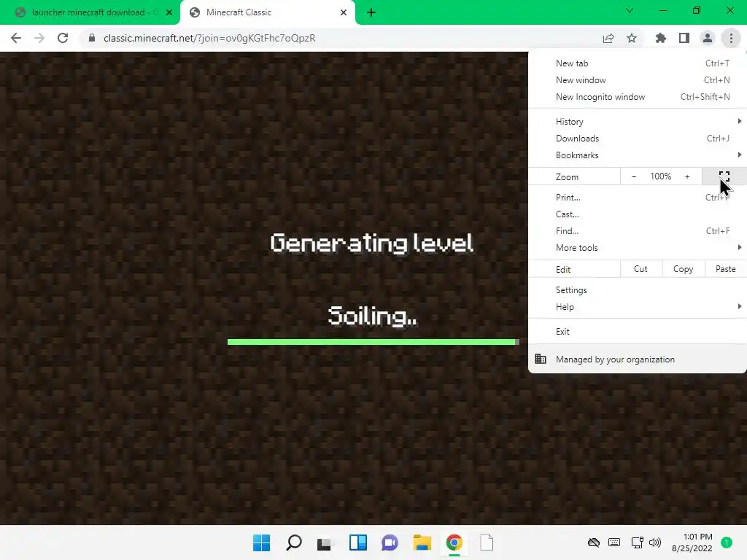The width and height of the screenshot is (747, 560).
Task: Open the network tray icon
Action: [x=637, y=542]
